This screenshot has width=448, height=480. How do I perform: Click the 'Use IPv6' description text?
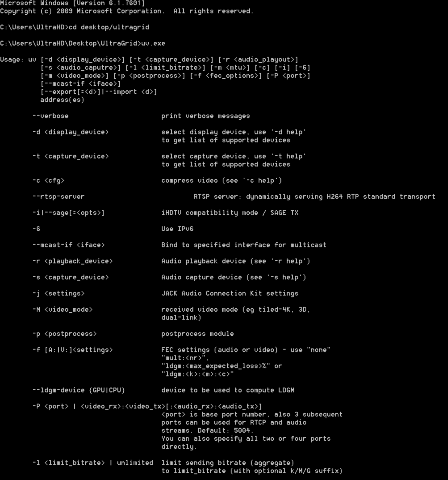(x=177, y=229)
